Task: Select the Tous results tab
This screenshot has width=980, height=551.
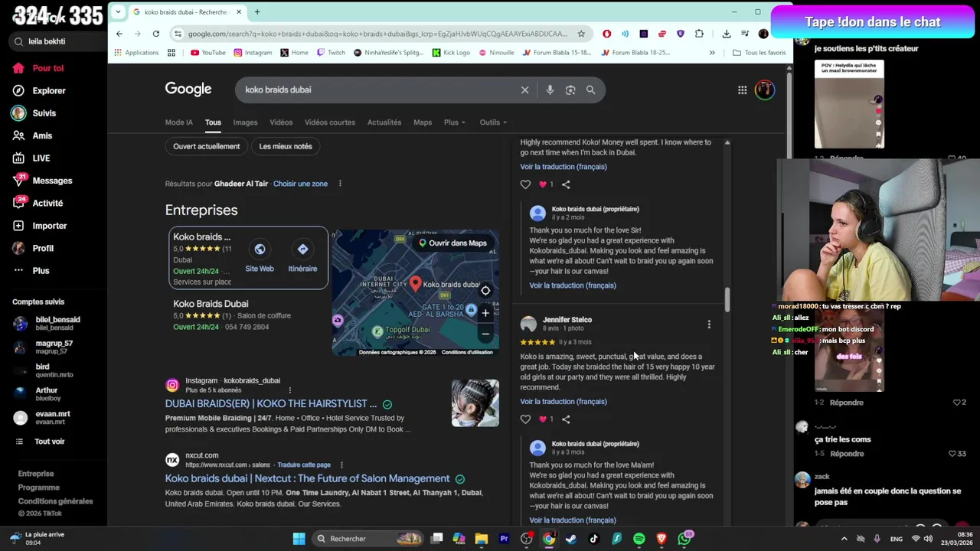Action: click(x=213, y=122)
